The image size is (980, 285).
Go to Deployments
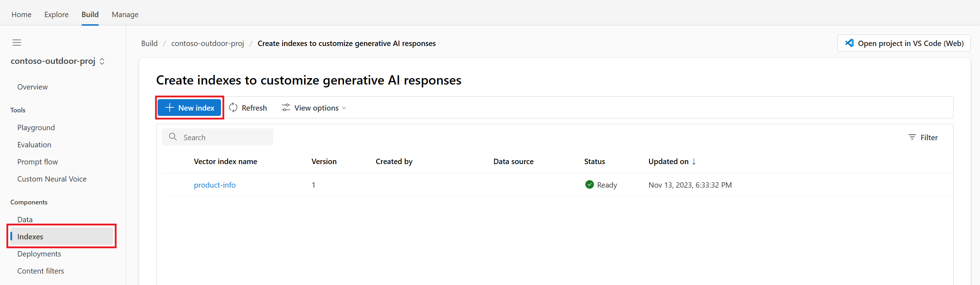pyautogui.click(x=39, y=254)
